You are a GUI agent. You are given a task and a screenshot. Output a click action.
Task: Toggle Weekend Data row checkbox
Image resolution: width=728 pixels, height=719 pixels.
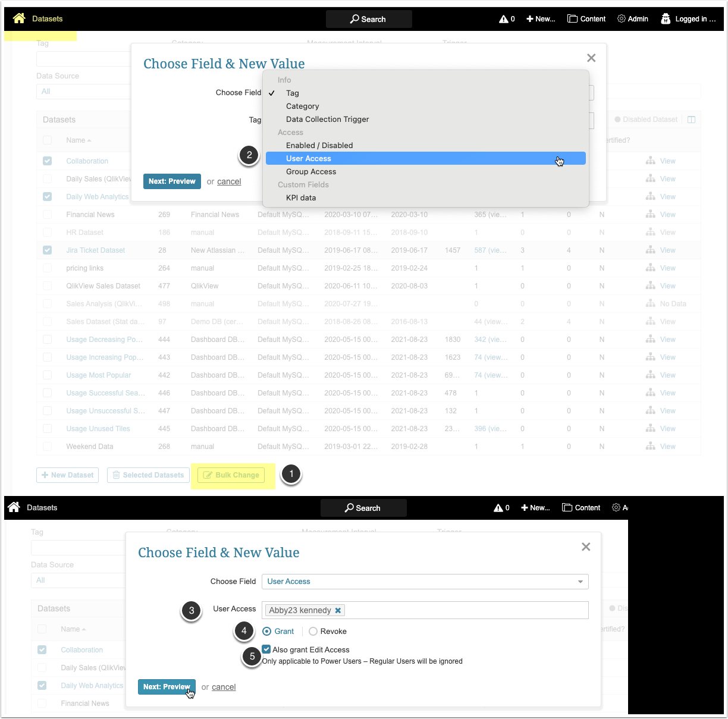48,446
